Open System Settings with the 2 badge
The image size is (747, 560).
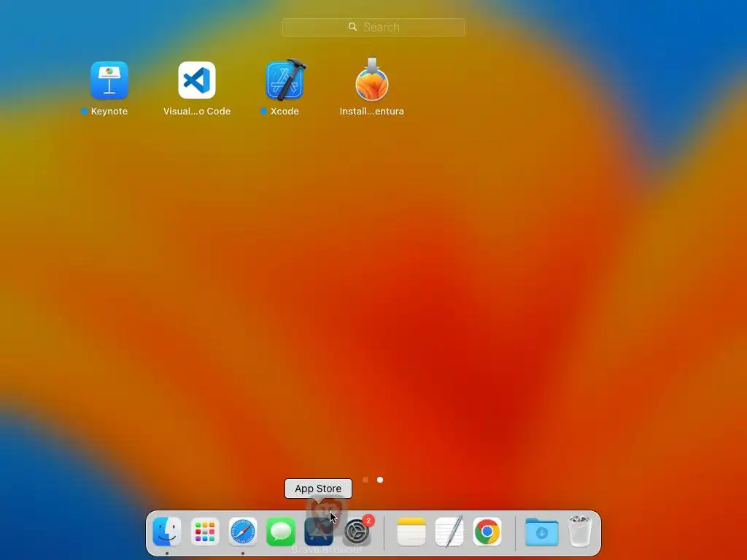click(357, 532)
